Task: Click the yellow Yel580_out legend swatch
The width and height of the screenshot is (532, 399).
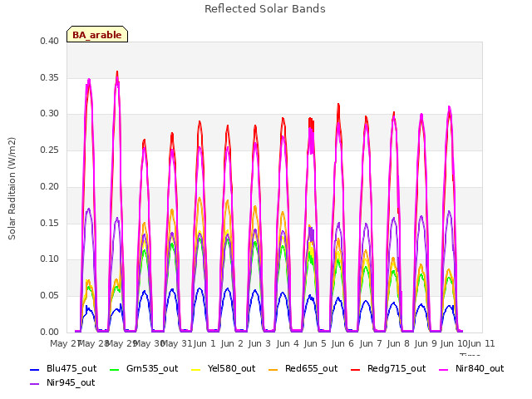Action: coord(196,369)
